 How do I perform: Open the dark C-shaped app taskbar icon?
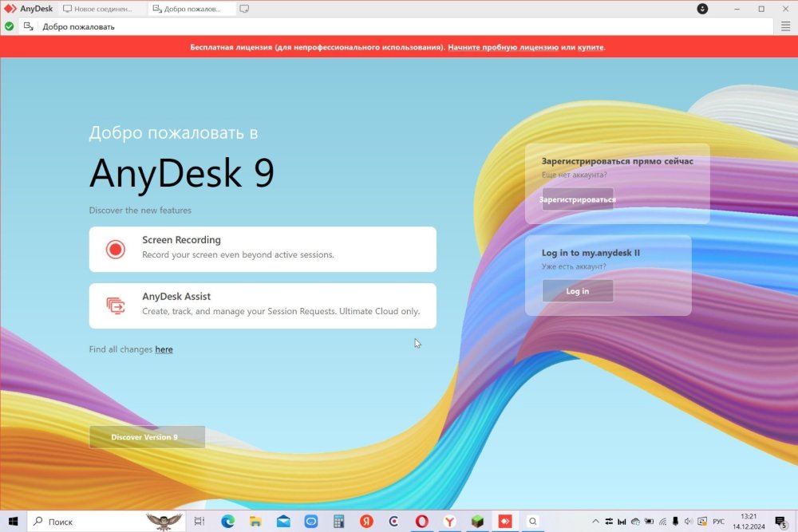click(x=394, y=522)
